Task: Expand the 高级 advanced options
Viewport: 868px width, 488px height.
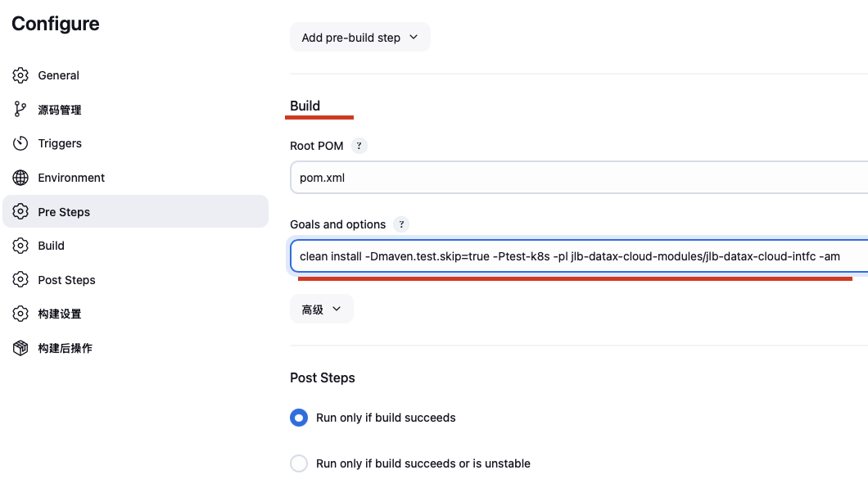Action: coord(321,310)
